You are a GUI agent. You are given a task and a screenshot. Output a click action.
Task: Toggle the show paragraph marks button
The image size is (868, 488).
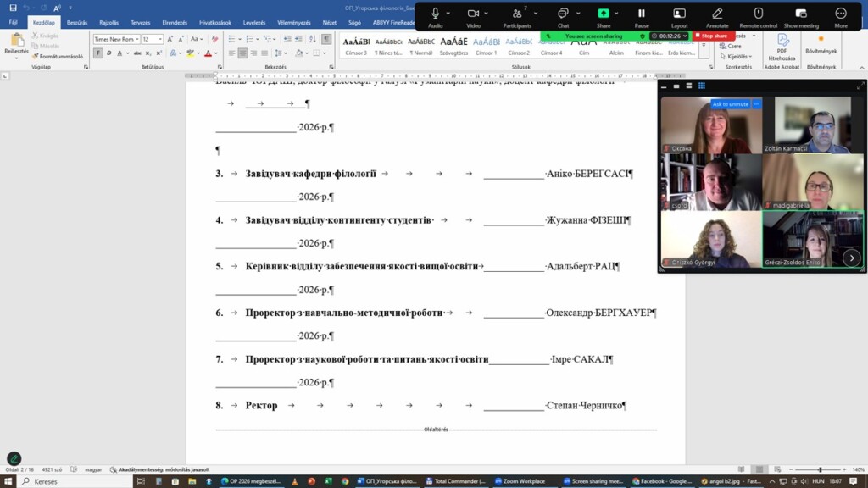(x=326, y=39)
